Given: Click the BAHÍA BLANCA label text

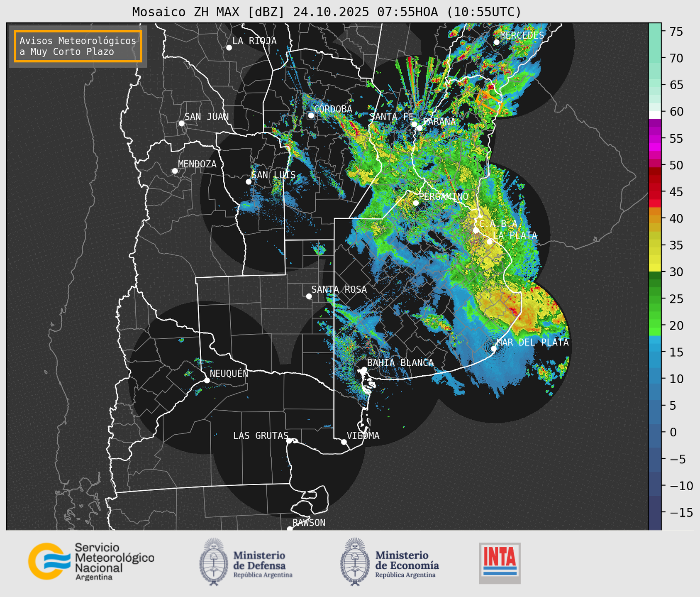Looking at the screenshot, I should tap(400, 363).
